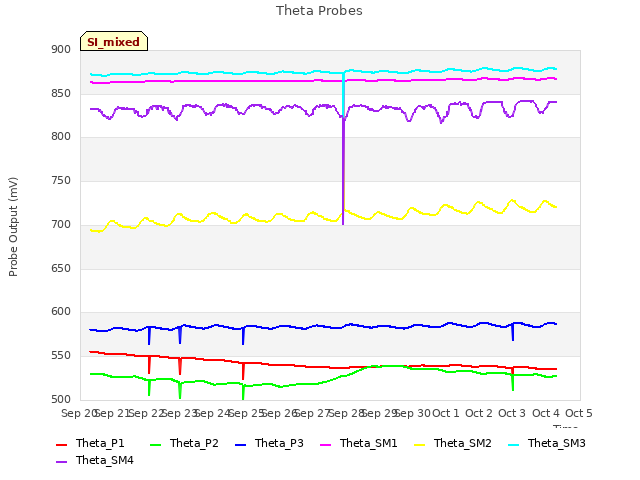
Task: Click the Oct 2 x-axis date label
Action: (x=479, y=413)
